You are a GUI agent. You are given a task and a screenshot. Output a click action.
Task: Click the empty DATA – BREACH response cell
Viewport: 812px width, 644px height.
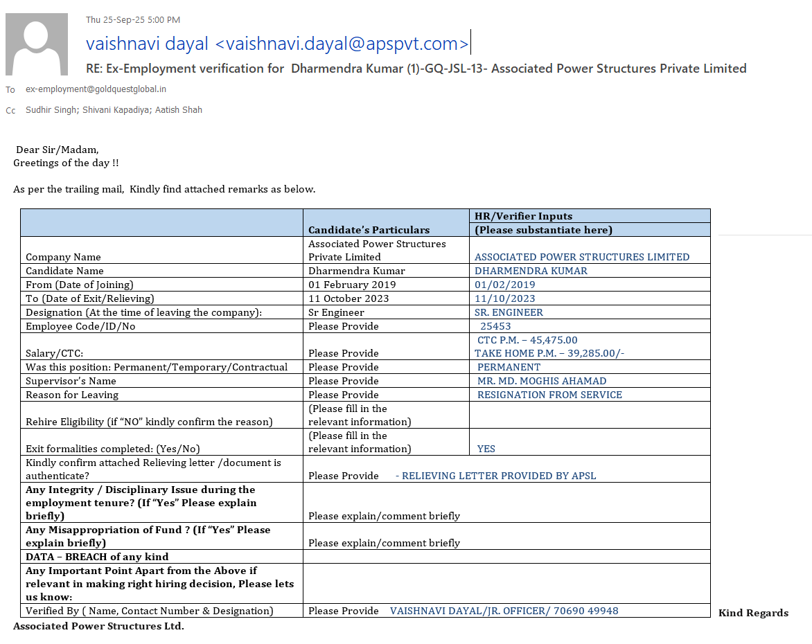pyautogui.click(x=506, y=557)
